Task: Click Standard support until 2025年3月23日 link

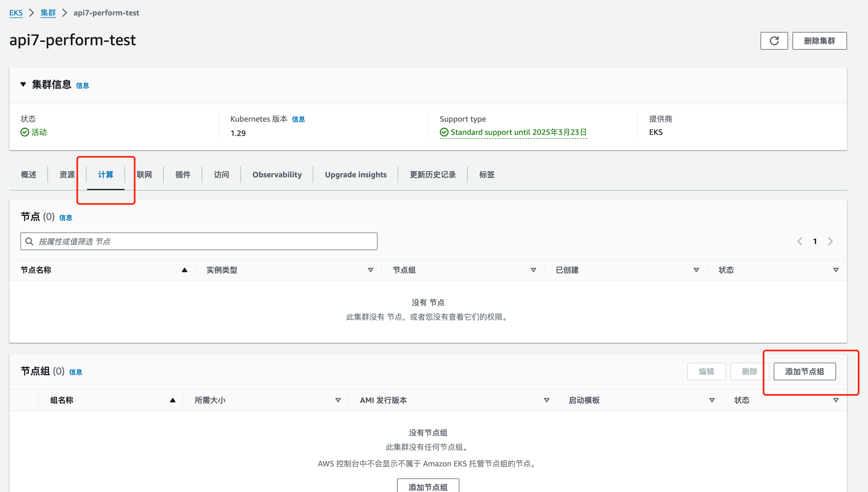Action: [519, 132]
